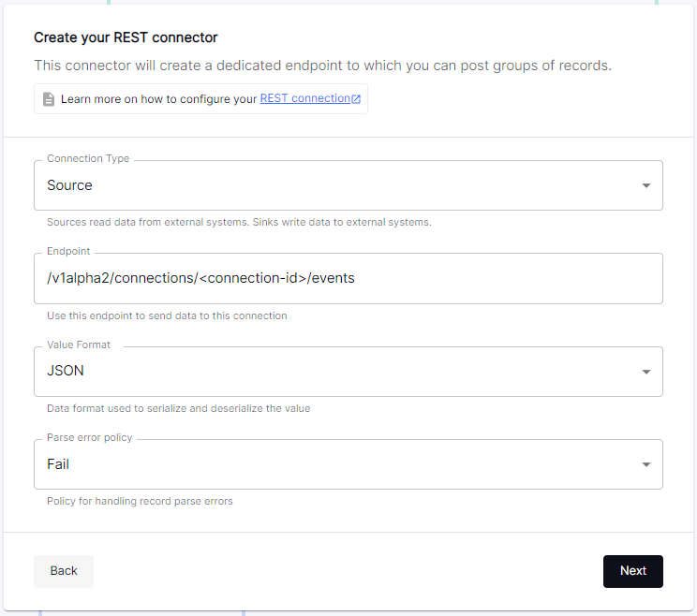Click the "JSON" value in Value Format
Screen dimensions: 697x616
(x=66, y=371)
